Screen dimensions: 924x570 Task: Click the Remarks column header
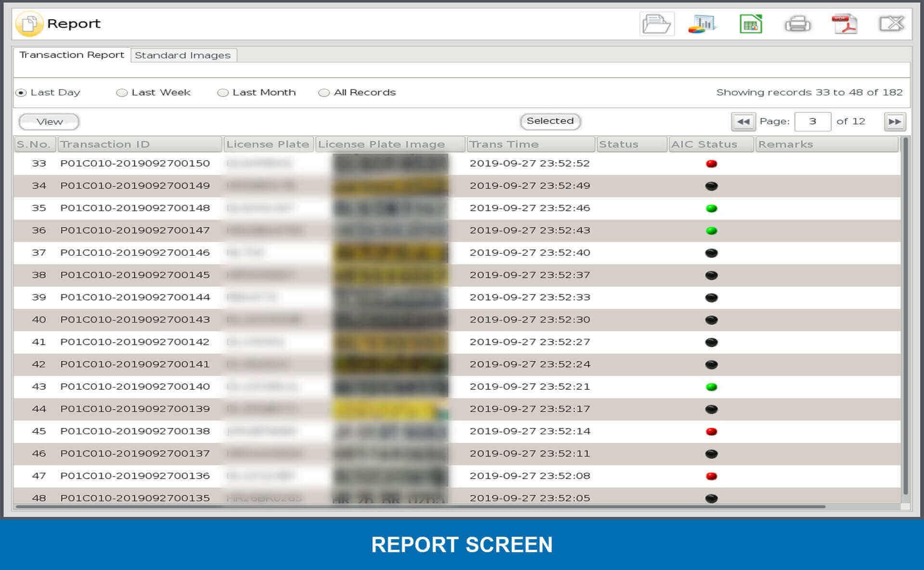827,144
